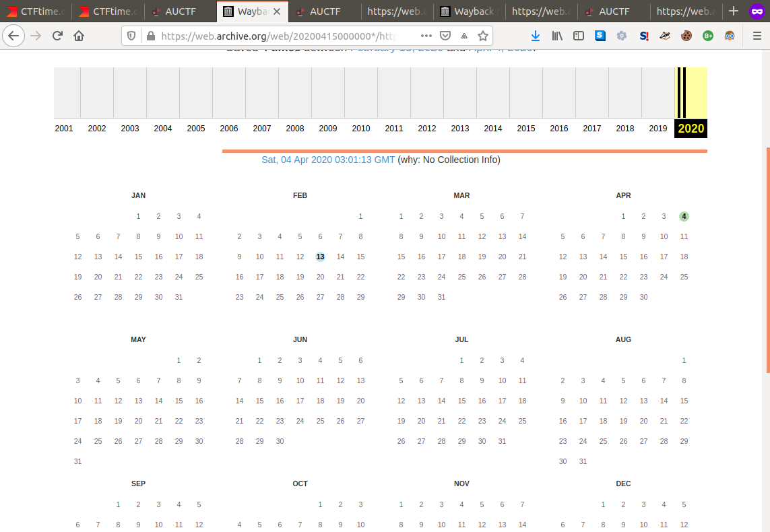The height and width of the screenshot is (532, 770).
Task: Toggle the sidebar view
Action: 579,36
